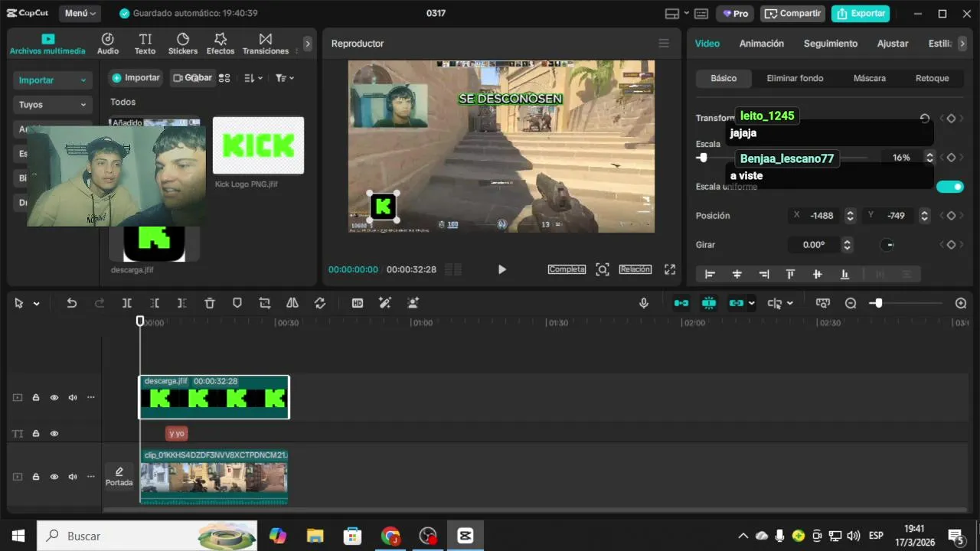This screenshot has height=551, width=980.
Task: Click the Compartir button
Action: pos(792,14)
